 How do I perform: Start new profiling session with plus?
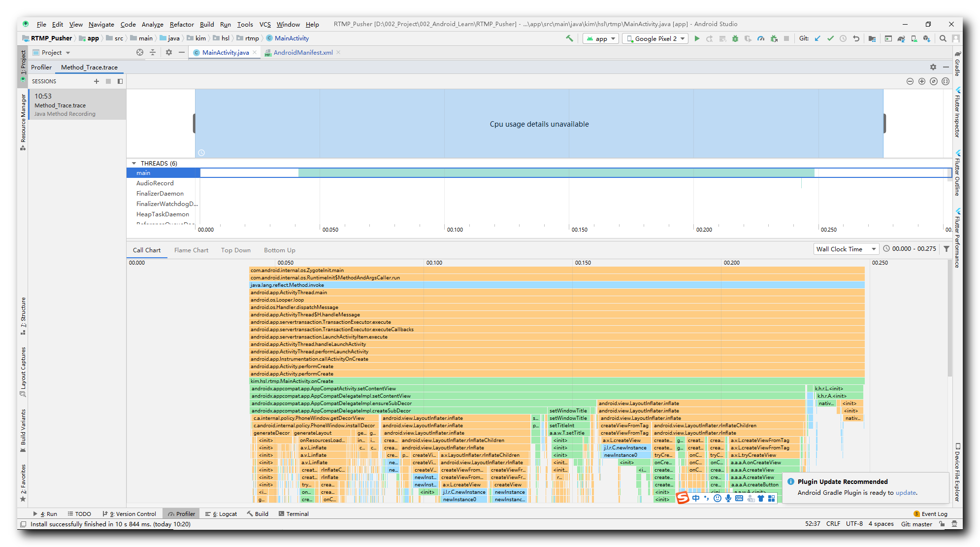click(97, 81)
